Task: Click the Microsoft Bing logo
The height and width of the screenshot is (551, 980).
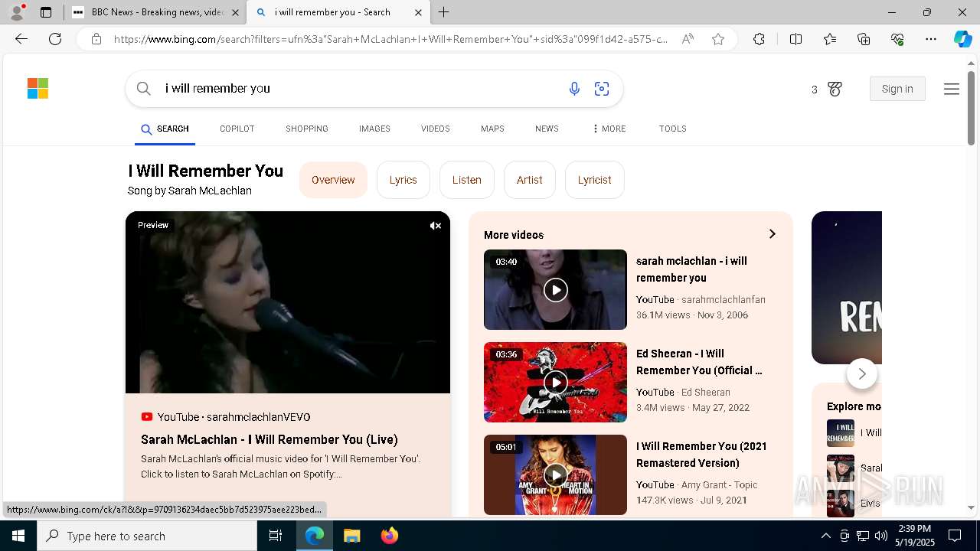Action: (38, 89)
